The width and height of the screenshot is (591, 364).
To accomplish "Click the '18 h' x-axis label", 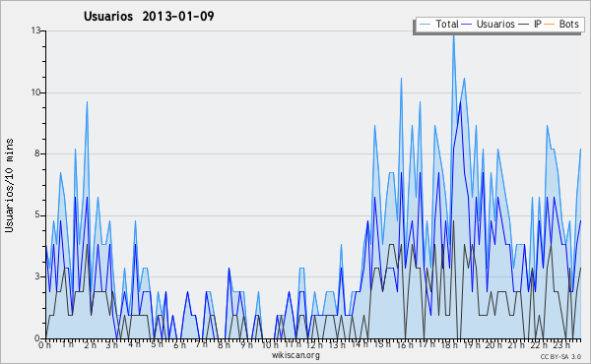I will click(x=449, y=345).
